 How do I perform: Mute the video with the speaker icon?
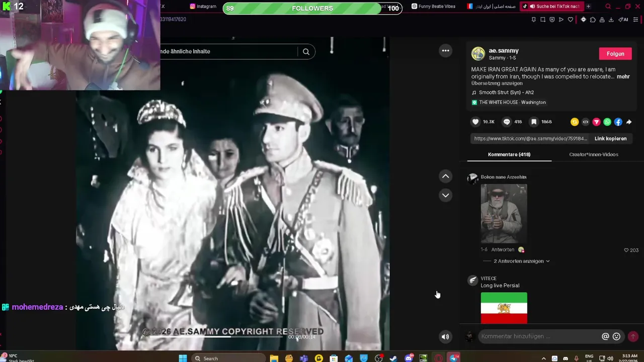[445, 337]
